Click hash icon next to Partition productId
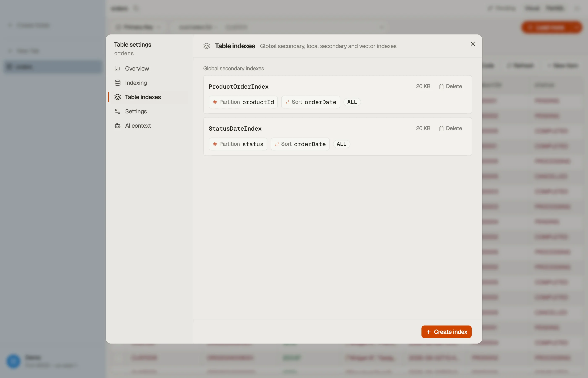This screenshot has height=378, width=588. pos(215,102)
